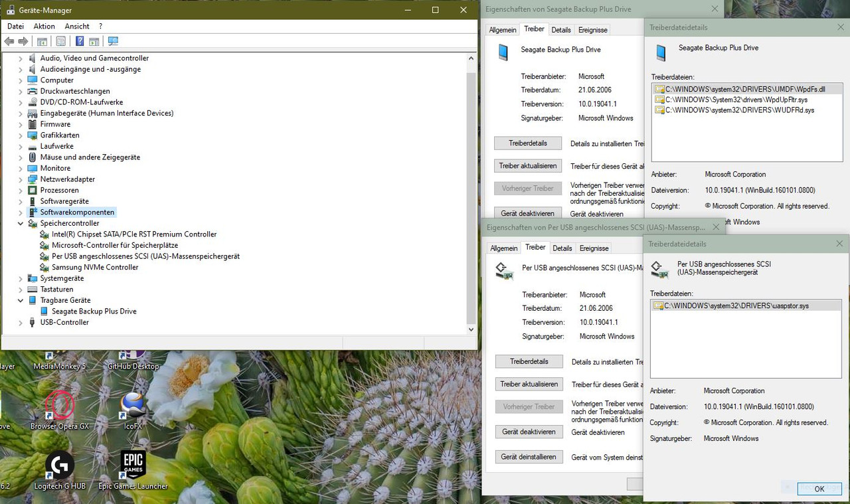Expand the Netzwerkadapter node arrow

coord(20,179)
